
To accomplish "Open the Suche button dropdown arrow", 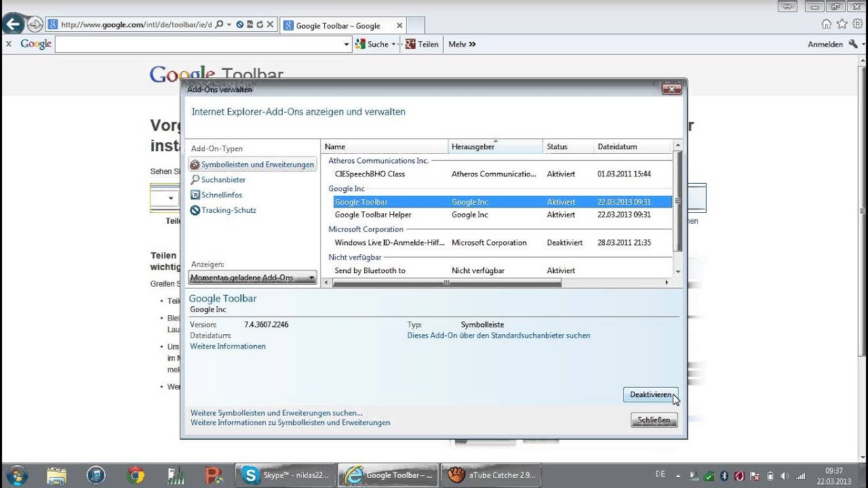I will [393, 44].
